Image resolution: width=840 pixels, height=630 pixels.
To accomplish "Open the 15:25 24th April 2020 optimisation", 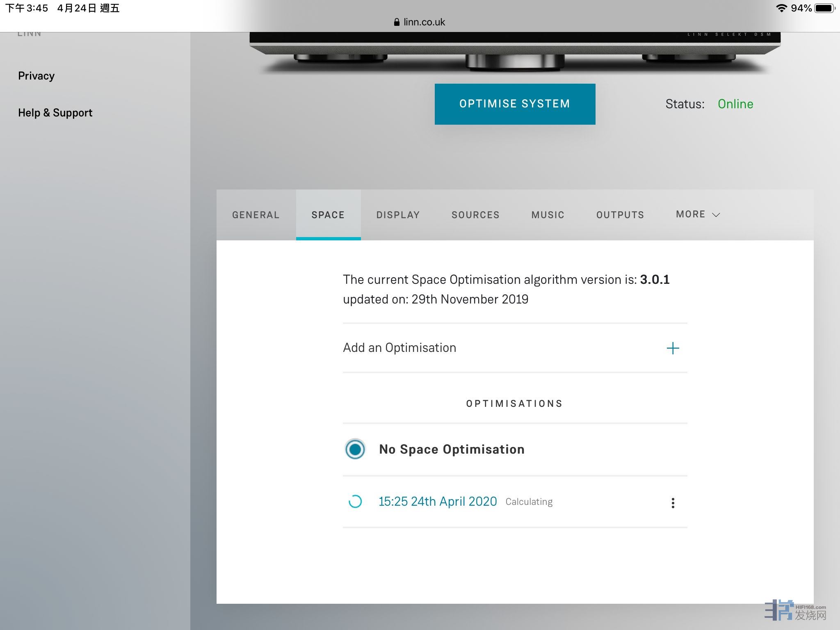I will coord(437,502).
